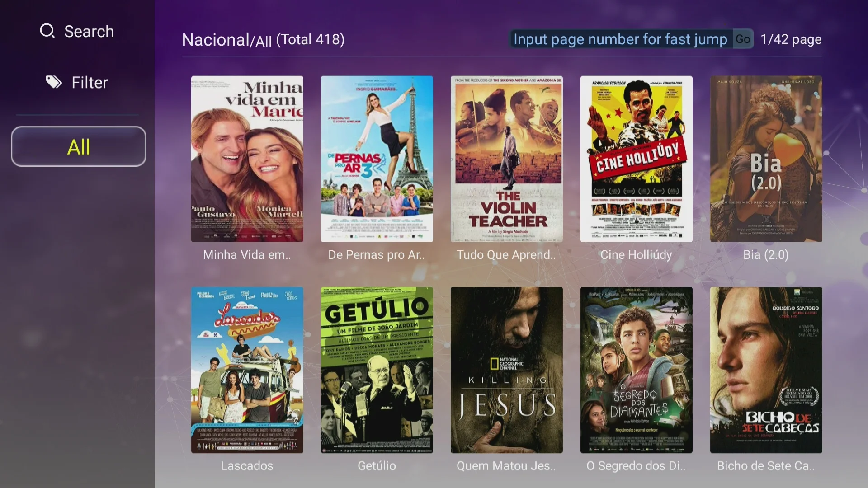The height and width of the screenshot is (488, 868).
Task: Click the 'Cine Holliúdy' title text
Action: (636, 255)
